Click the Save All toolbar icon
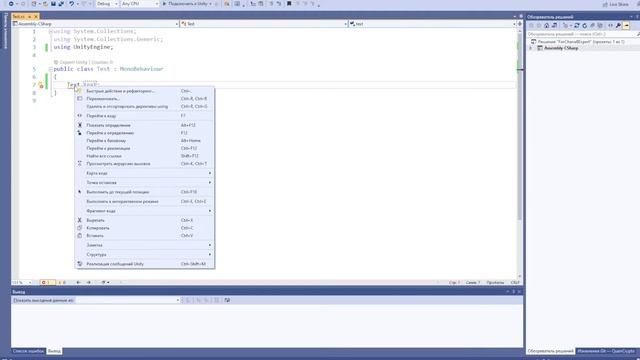The height and width of the screenshot is (360, 640). pyautogui.click(x=61, y=4)
